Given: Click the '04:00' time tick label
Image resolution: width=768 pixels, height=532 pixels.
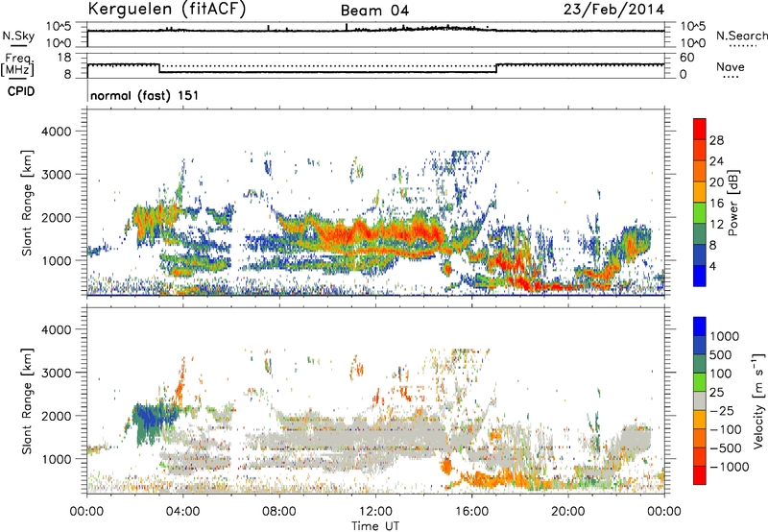Looking at the screenshot, I should [182, 512].
